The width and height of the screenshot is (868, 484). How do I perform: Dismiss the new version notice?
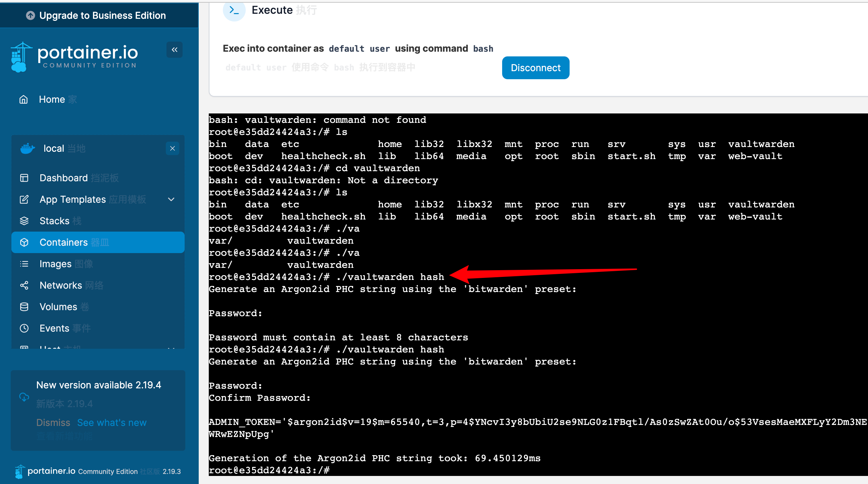pos(53,423)
